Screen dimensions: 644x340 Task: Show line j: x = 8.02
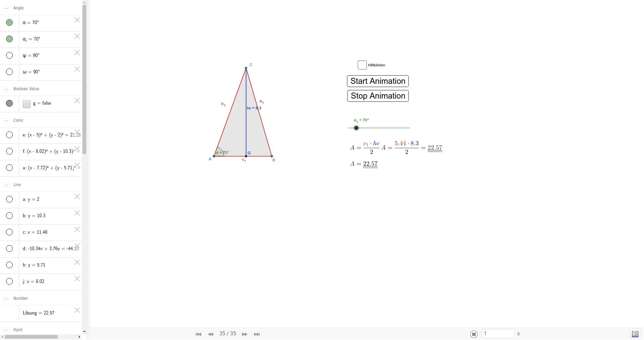tap(9, 281)
